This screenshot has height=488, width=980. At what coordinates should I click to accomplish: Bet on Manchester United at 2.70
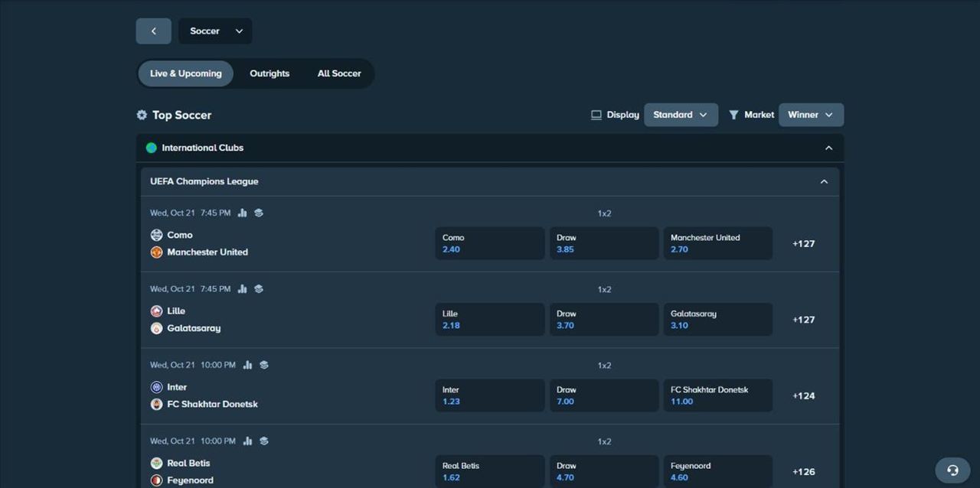coord(717,243)
